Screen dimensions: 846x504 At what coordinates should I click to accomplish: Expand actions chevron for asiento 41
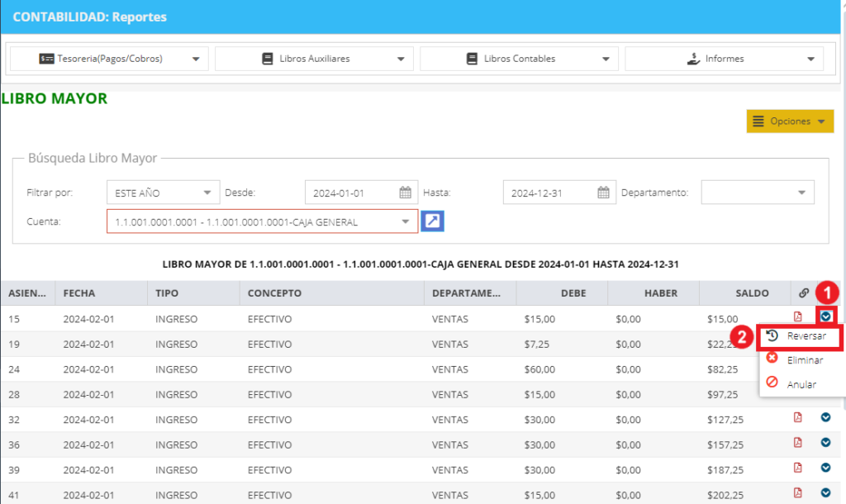[825, 492]
